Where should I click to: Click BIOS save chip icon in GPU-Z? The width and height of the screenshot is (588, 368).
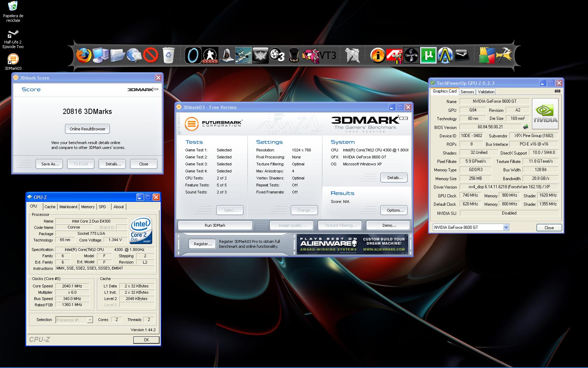525,127
